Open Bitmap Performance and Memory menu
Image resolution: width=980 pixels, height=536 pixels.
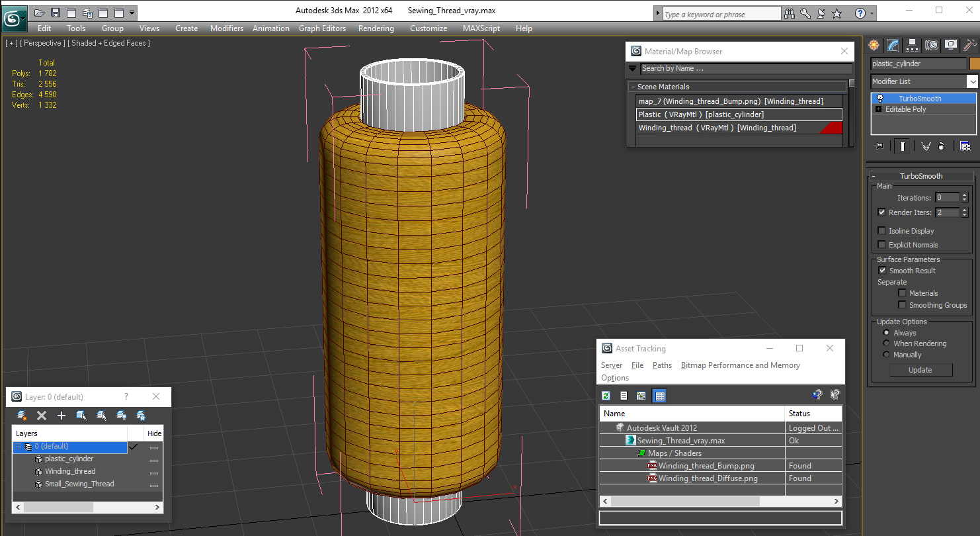(x=741, y=365)
